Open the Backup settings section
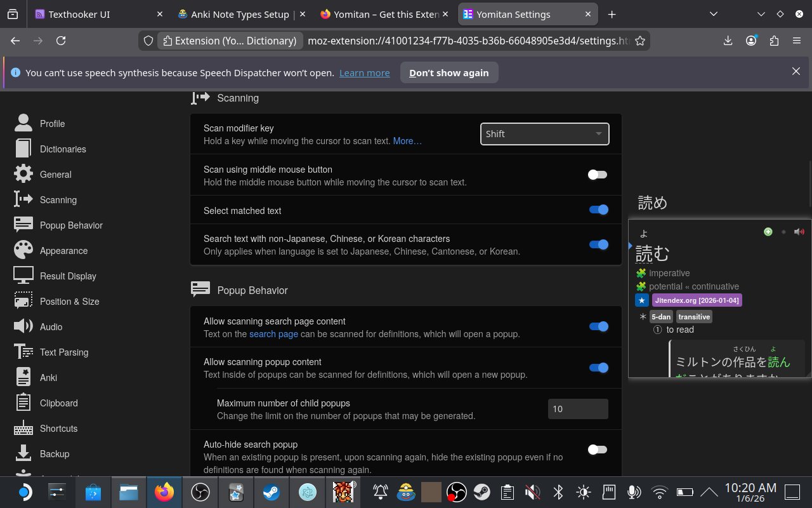Image resolution: width=812 pixels, height=508 pixels. pyautogui.click(x=54, y=453)
